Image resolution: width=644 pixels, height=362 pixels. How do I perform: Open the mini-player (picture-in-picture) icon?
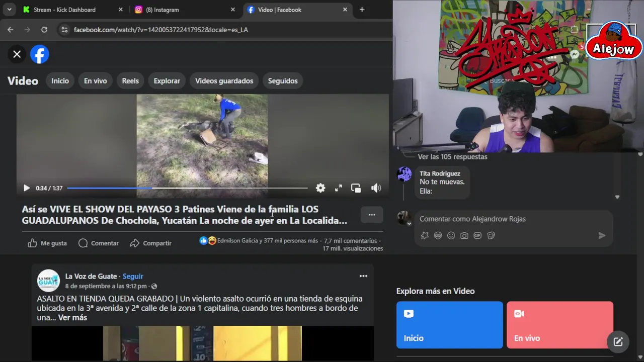click(x=356, y=188)
